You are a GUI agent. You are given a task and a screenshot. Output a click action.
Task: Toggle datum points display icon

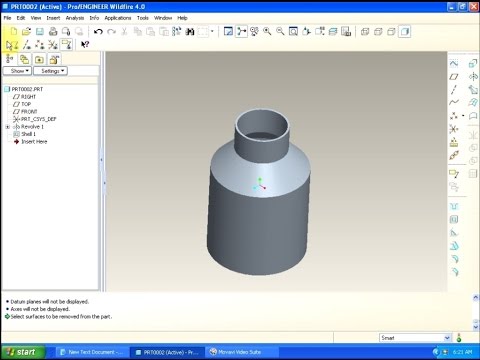pos(39,44)
